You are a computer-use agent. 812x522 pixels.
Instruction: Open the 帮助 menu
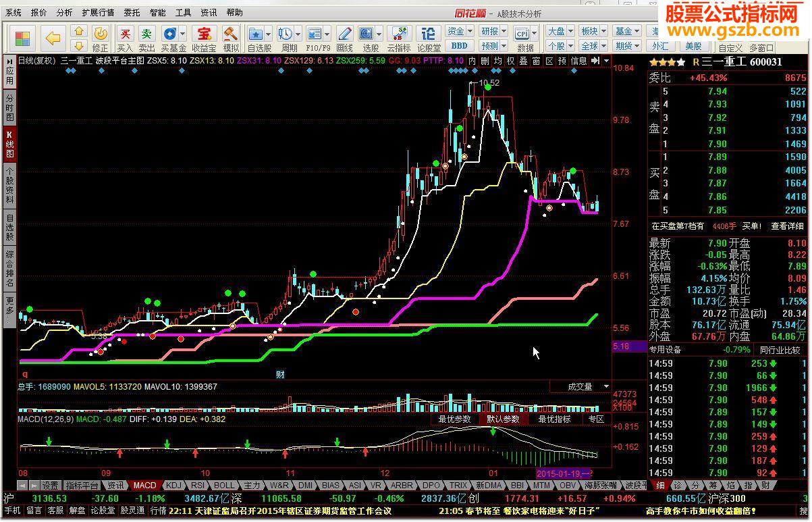(x=234, y=12)
